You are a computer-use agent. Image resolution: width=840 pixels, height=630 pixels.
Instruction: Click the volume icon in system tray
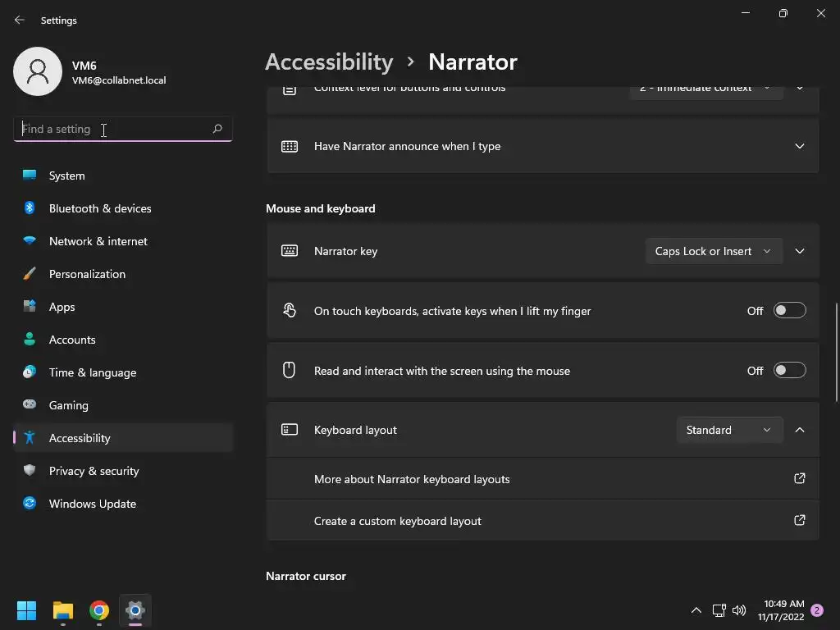tap(739, 610)
